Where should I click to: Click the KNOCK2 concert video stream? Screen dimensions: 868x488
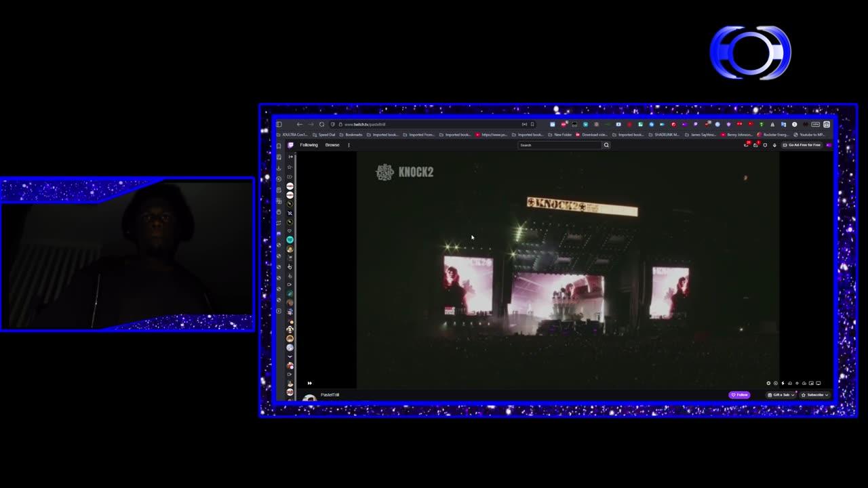point(568,270)
